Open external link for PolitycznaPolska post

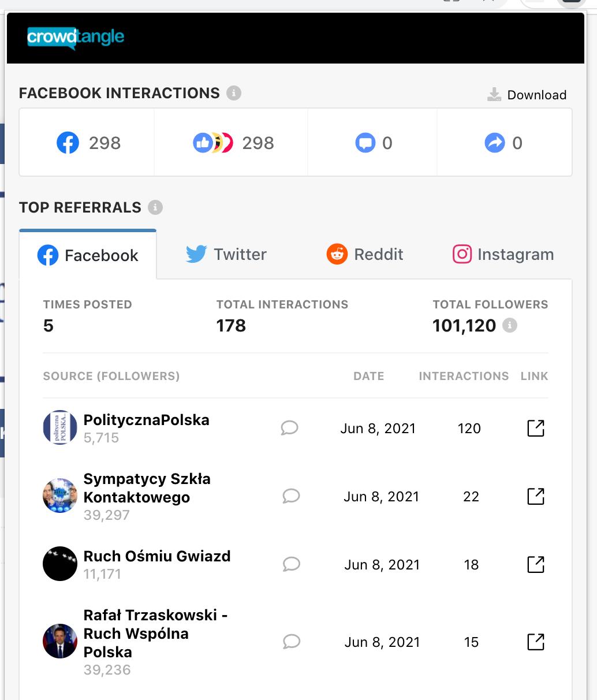(x=536, y=428)
